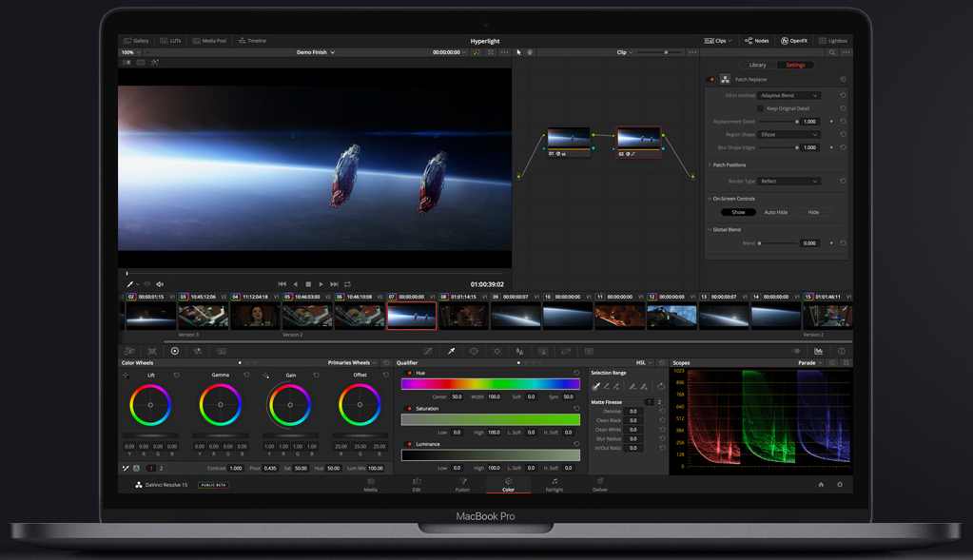Toggle the OpenFX panel button
This screenshot has height=560, width=973.
point(794,40)
